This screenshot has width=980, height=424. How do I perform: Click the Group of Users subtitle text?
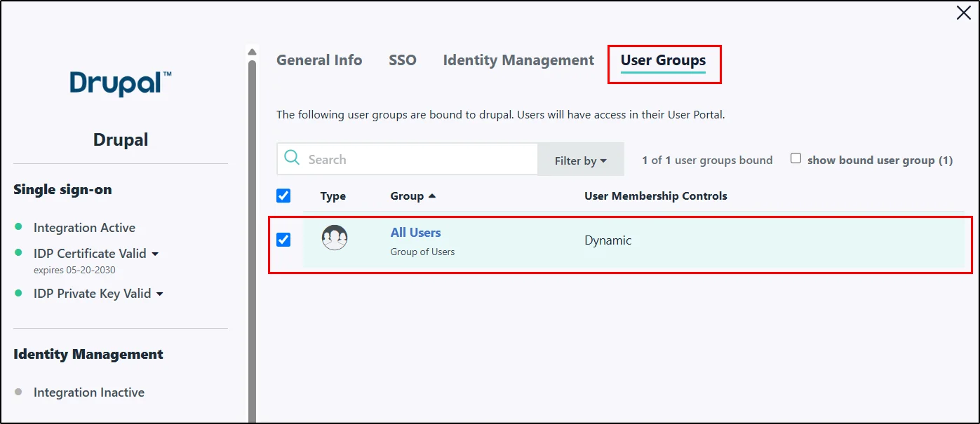pyautogui.click(x=422, y=252)
